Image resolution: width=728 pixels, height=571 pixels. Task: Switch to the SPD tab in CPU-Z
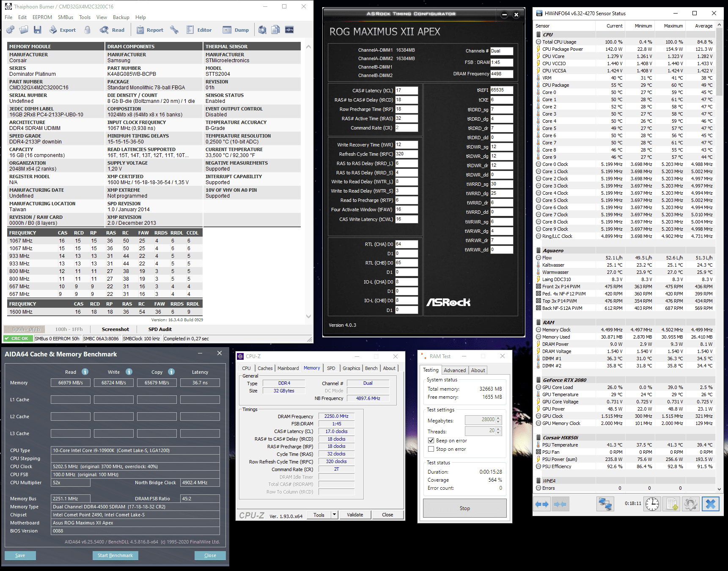point(331,368)
